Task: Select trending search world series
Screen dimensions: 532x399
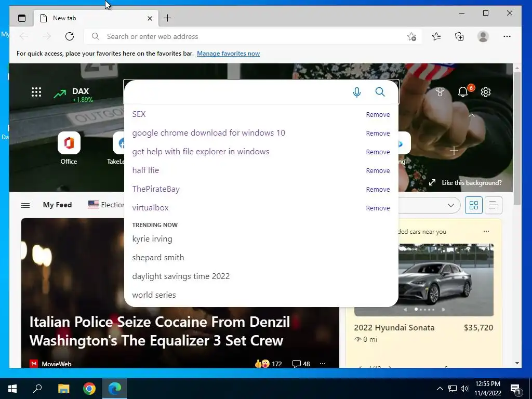Action: tap(154, 295)
